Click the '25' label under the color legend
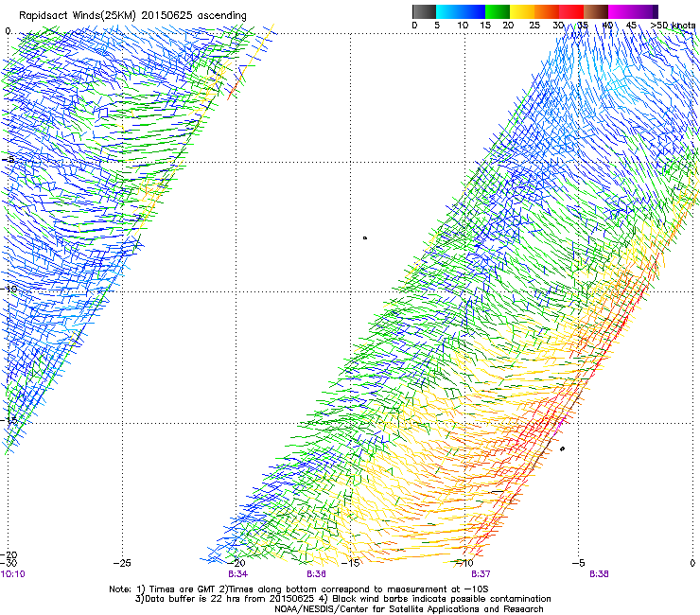 click(534, 26)
